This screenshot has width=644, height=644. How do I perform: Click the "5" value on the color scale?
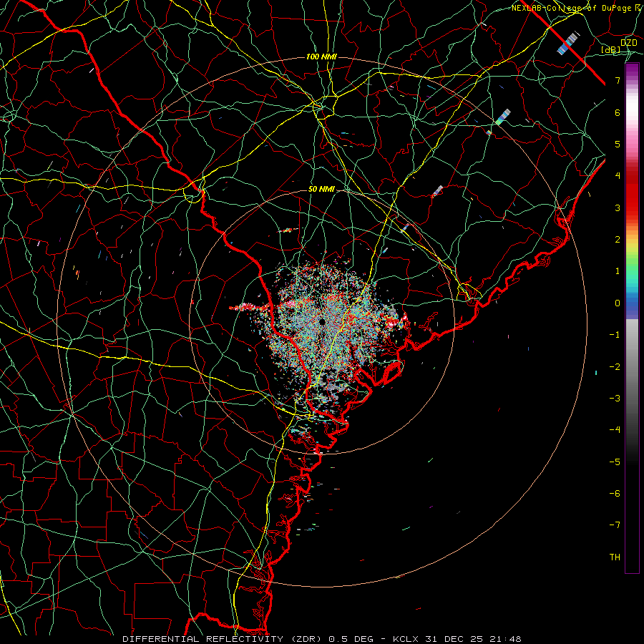coord(618,144)
